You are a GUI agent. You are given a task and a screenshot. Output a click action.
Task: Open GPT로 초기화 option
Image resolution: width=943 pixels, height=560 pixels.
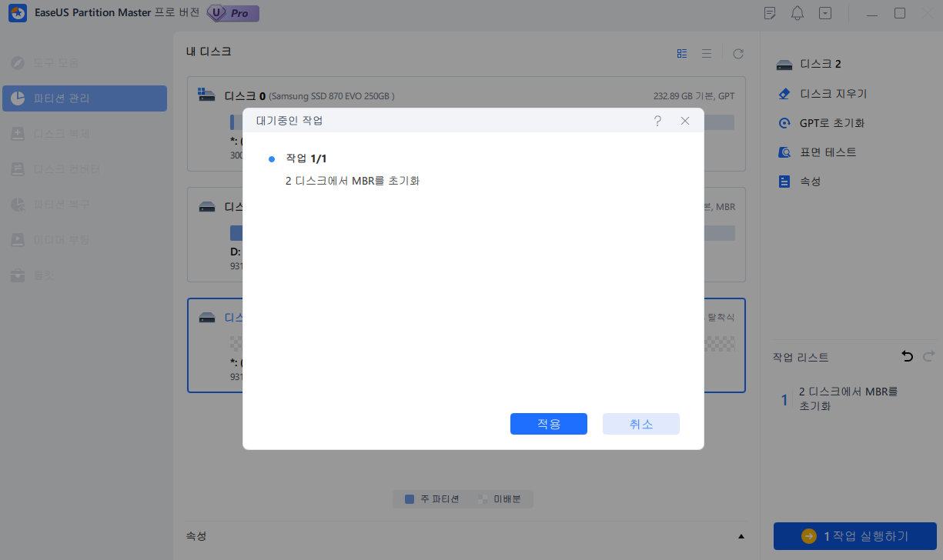pos(821,122)
